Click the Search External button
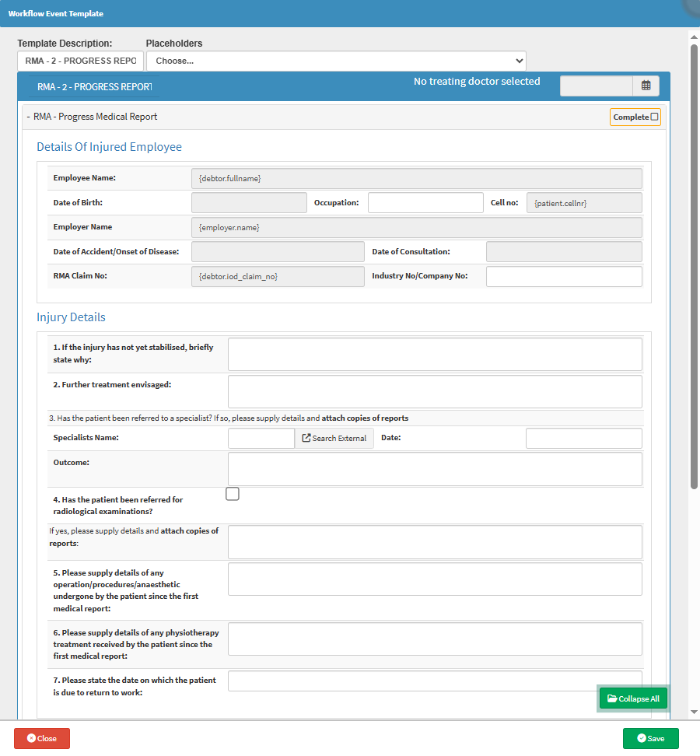This screenshot has width=700, height=756. pyautogui.click(x=334, y=438)
